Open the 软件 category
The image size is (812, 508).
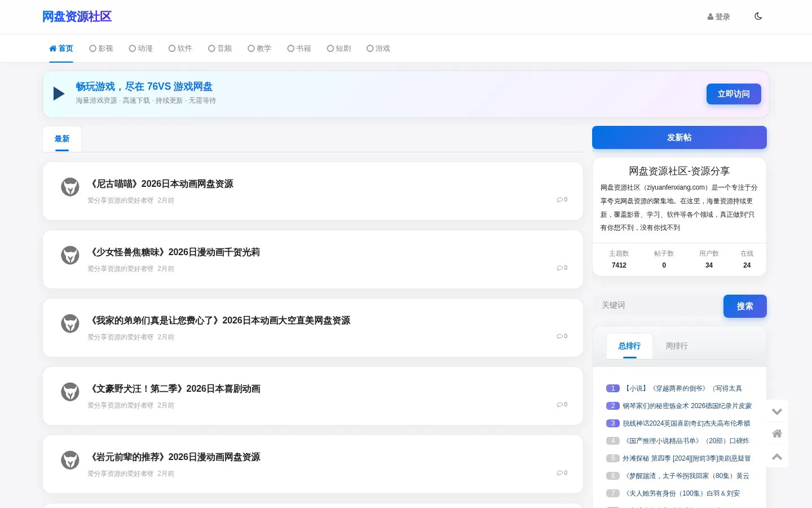click(180, 49)
